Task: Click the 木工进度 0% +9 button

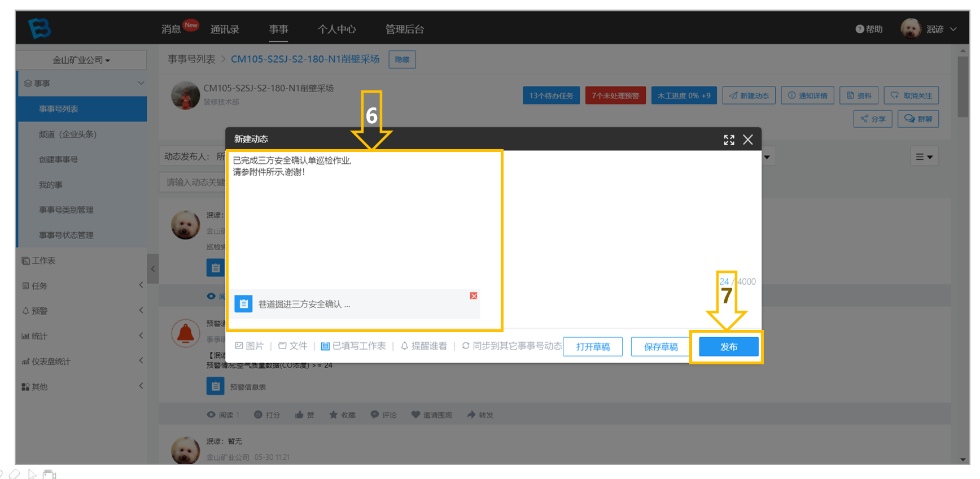Action: 684,95
